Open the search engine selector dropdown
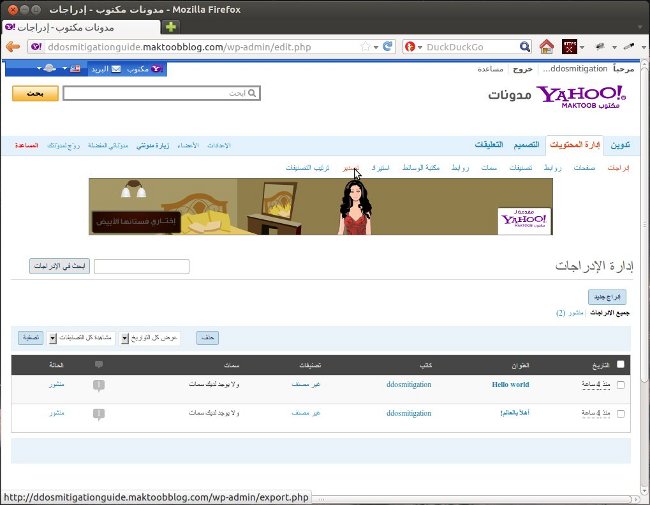This screenshot has height=505, width=650. (413, 47)
